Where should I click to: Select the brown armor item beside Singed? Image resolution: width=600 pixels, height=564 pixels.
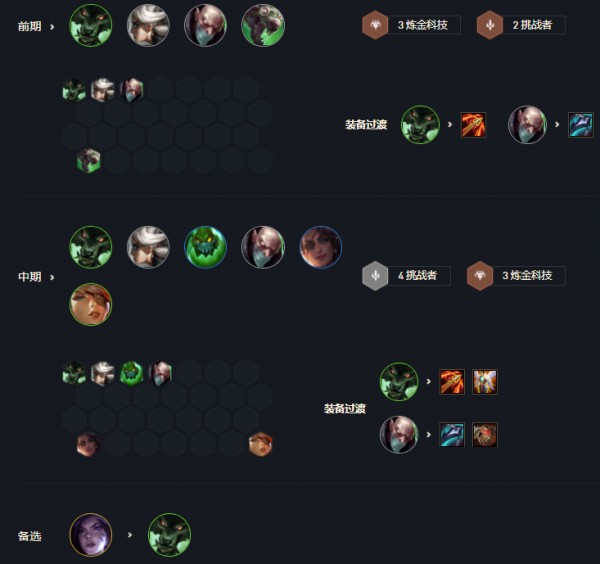point(485,435)
